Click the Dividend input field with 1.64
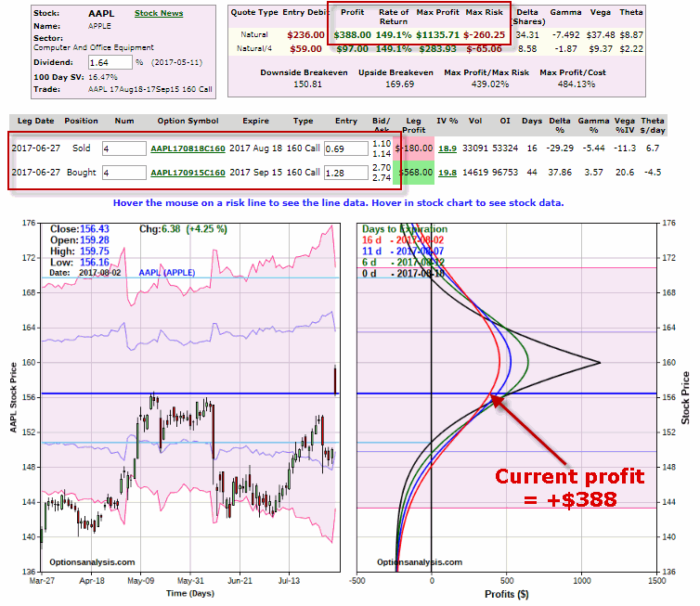700x606 pixels. [x=110, y=62]
